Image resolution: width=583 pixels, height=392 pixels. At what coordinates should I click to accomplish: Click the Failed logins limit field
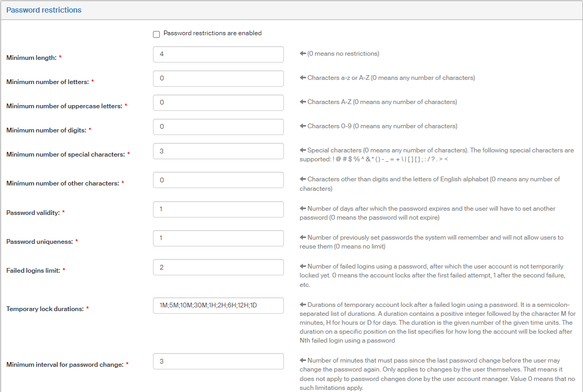point(218,267)
